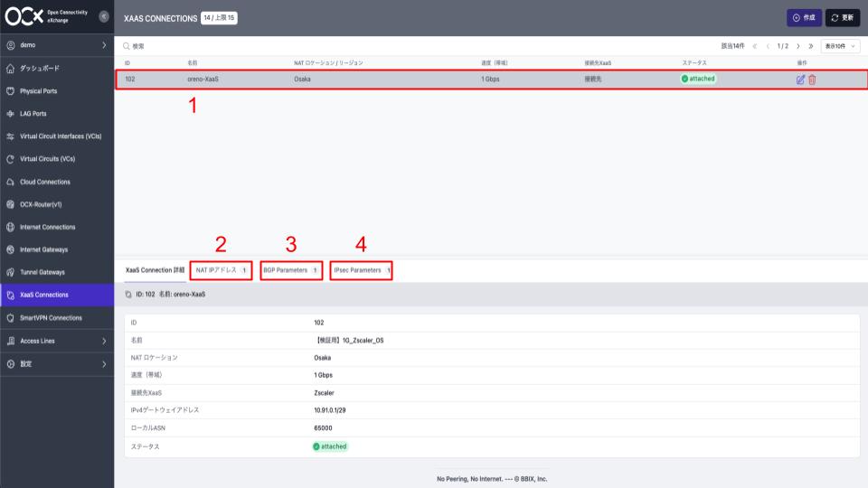Expand the 設定 settings submenu
This screenshot has width=868, height=488.
coord(56,363)
